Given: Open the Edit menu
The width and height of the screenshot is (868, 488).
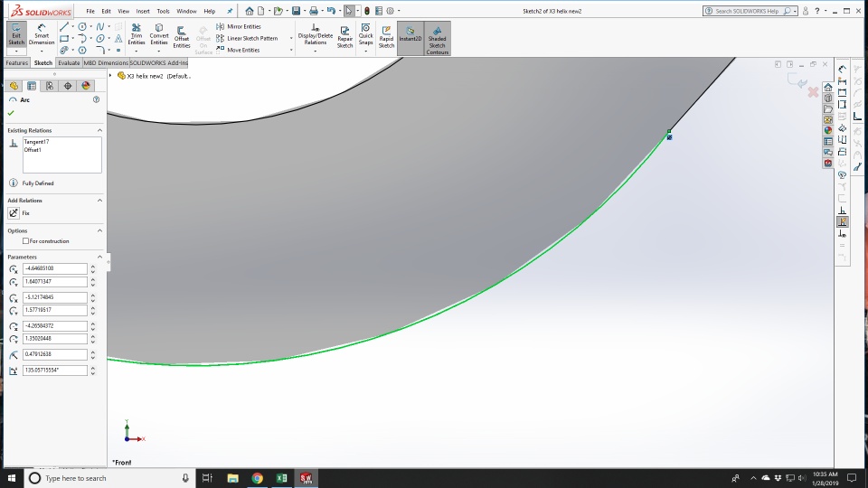Looking at the screenshot, I should 107,11.
